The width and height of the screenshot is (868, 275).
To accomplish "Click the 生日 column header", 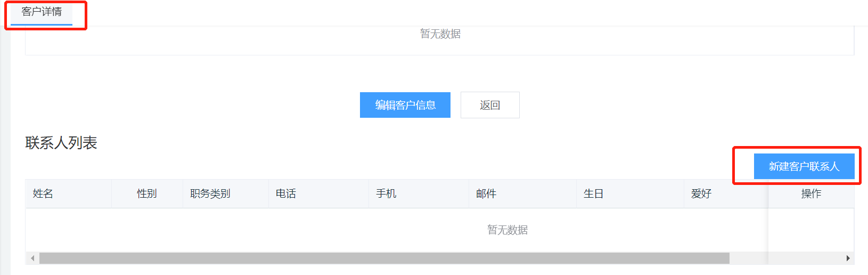I will [594, 193].
